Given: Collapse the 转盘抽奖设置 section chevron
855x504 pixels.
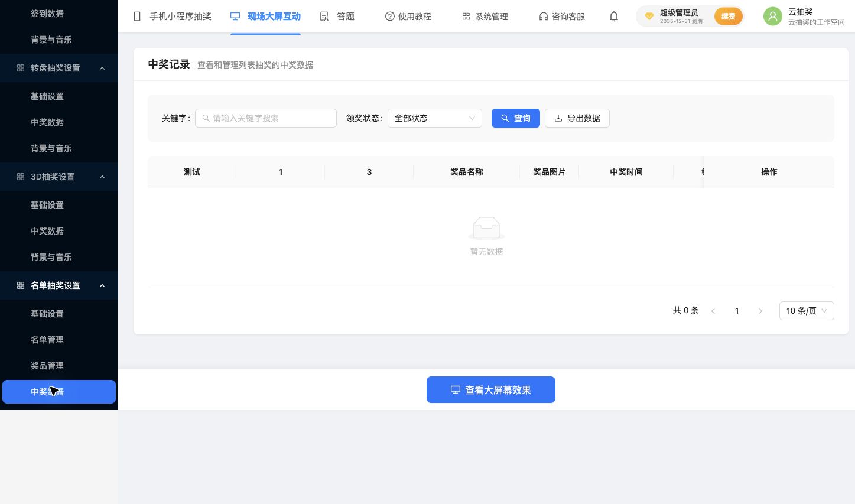Looking at the screenshot, I should [x=102, y=68].
